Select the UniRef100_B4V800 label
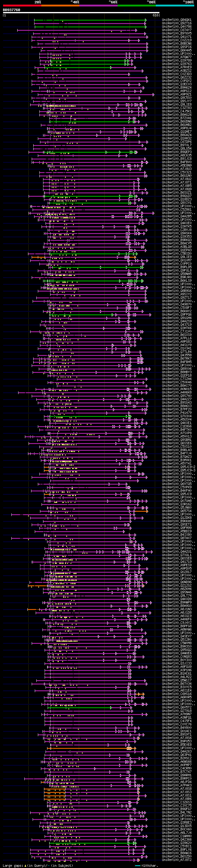Viewport: 197px width, 868px height. pyautogui.click(x=177, y=728)
